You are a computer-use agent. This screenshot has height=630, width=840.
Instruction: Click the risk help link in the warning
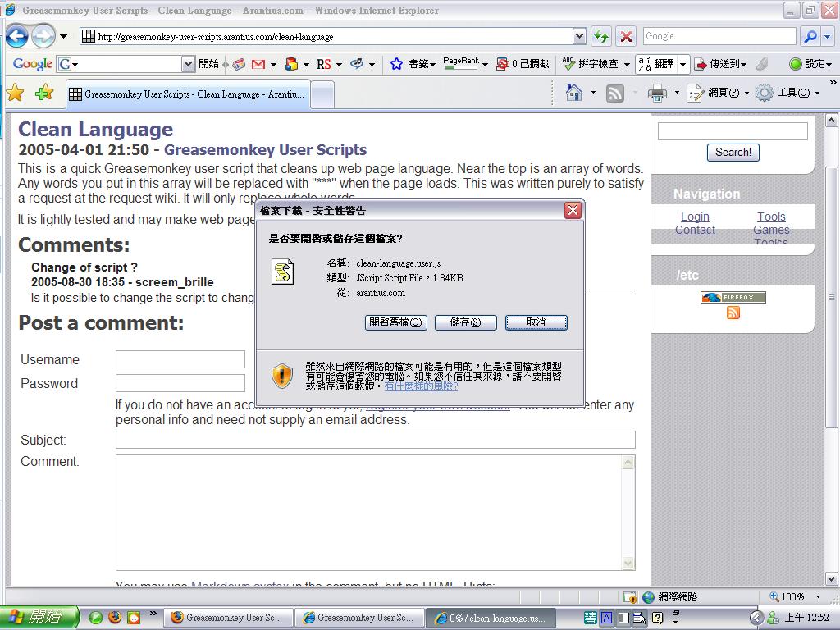[x=421, y=386]
